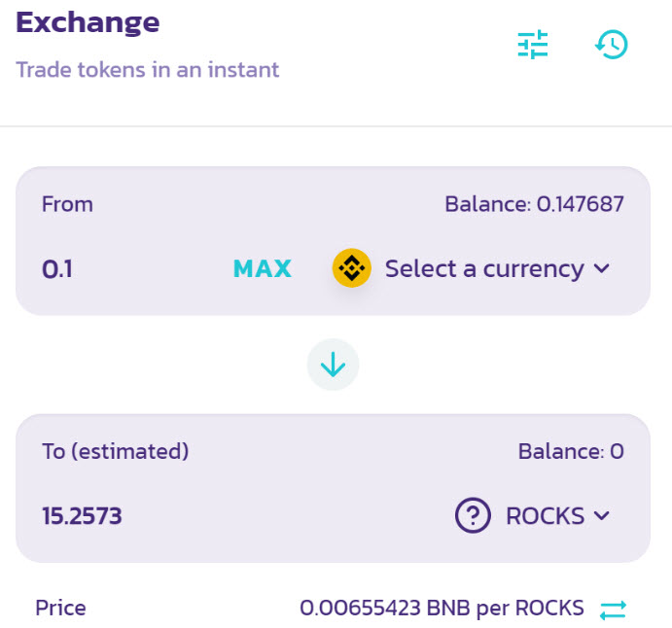Click the 'Trade tokens in an instant' subtitle
This screenshot has height=628, width=672.
tap(148, 70)
